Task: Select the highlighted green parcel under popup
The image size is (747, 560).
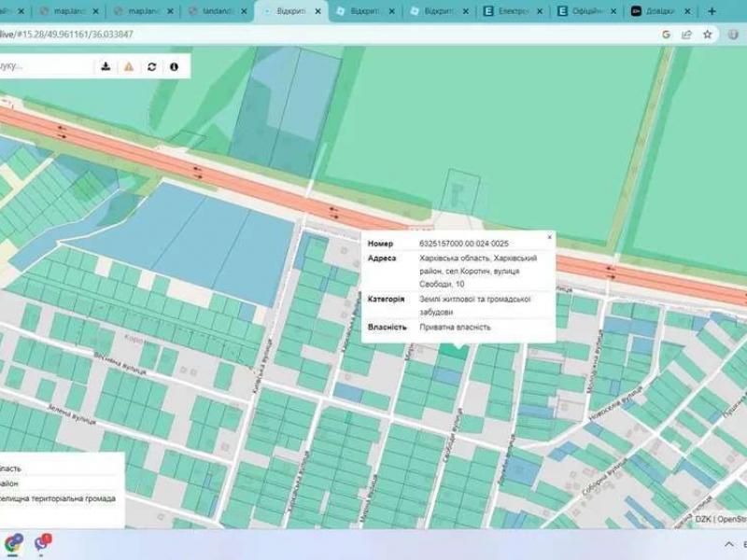Action: [453, 354]
